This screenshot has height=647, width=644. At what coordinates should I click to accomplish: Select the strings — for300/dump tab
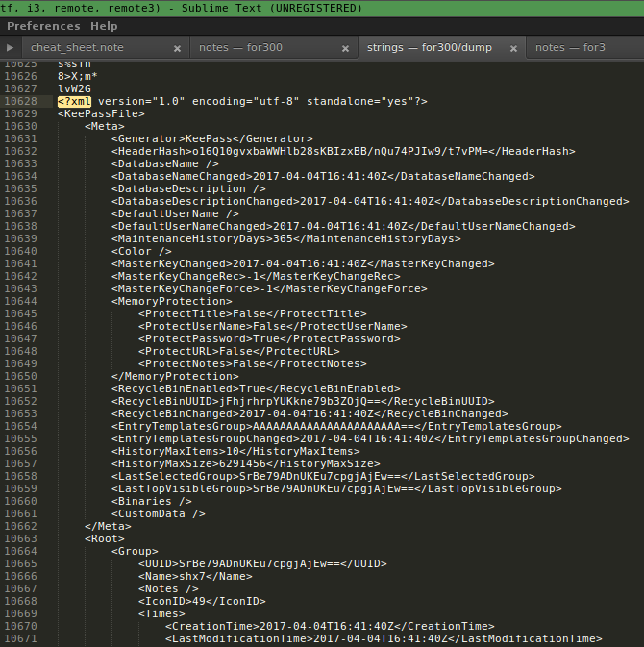coord(430,47)
